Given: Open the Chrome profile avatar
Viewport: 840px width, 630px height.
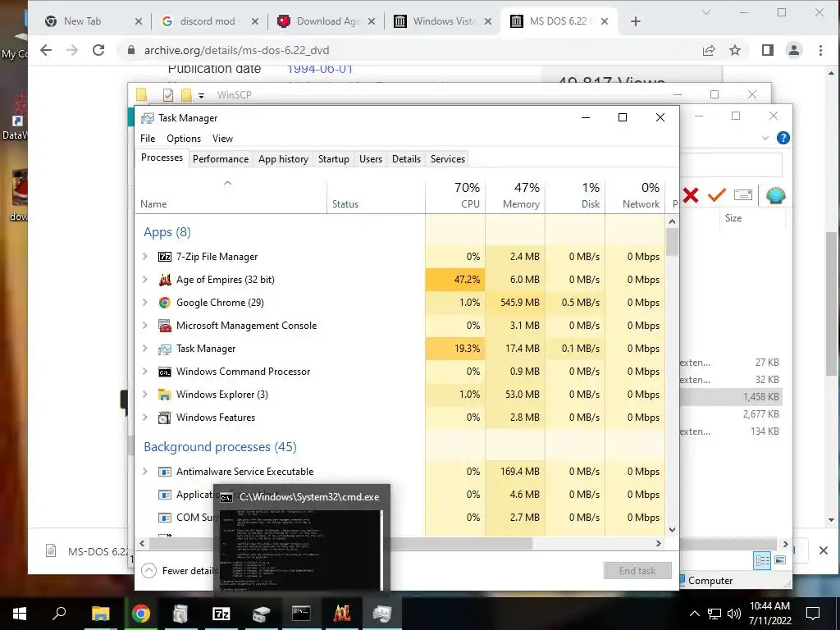Looking at the screenshot, I should [x=793, y=50].
